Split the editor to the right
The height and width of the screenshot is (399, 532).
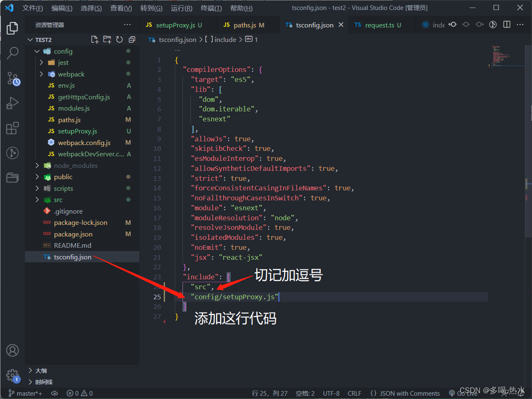click(507, 25)
